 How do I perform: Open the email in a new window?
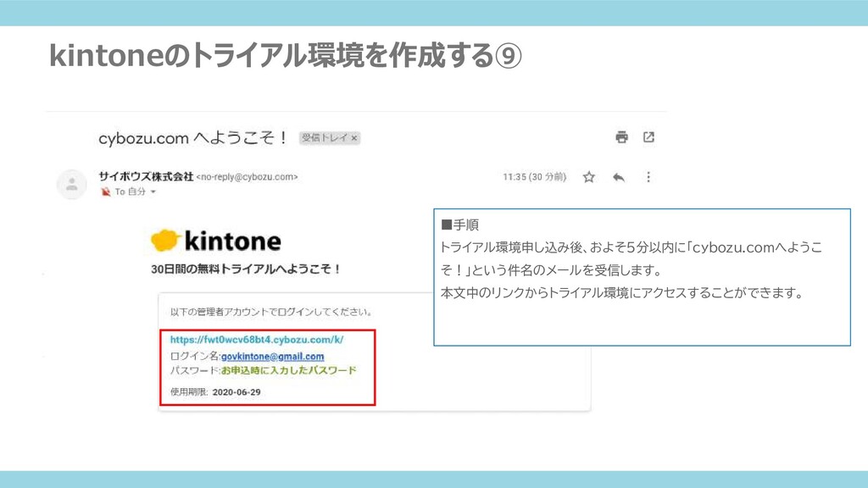coord(648,137)
